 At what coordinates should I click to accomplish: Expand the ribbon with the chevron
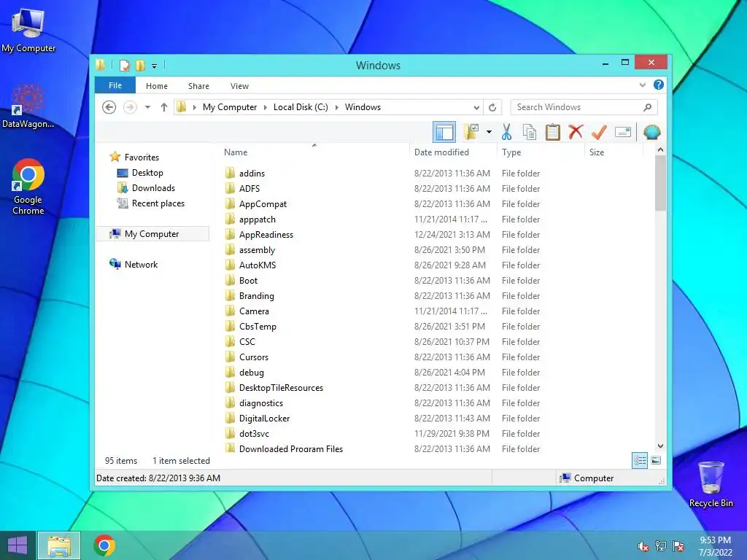coord(642,85)
